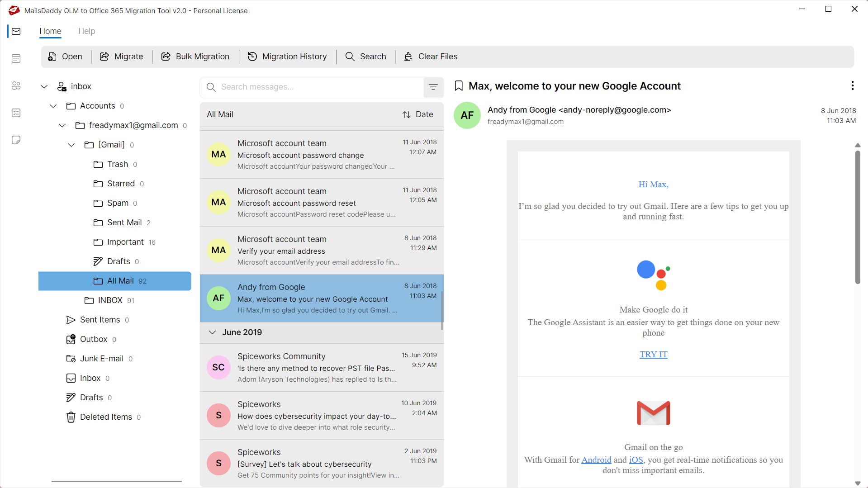Open Andy from Google welcome message
868x488 pixels.
322,298
